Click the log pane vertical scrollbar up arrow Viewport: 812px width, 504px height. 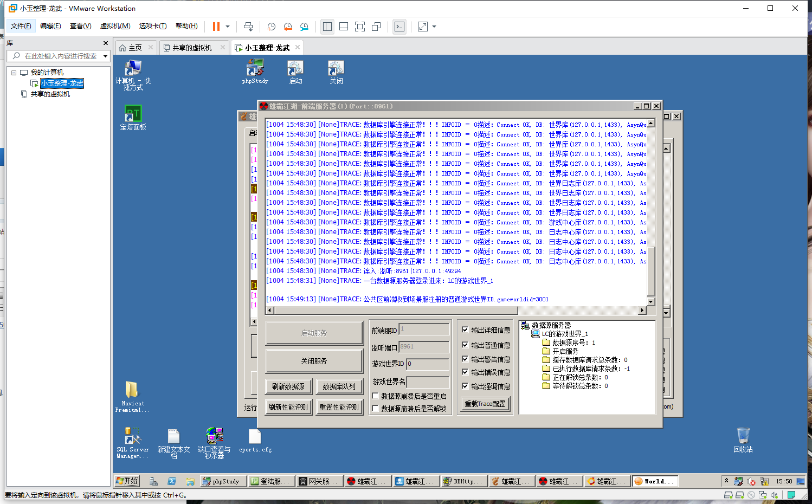[651, 124]
